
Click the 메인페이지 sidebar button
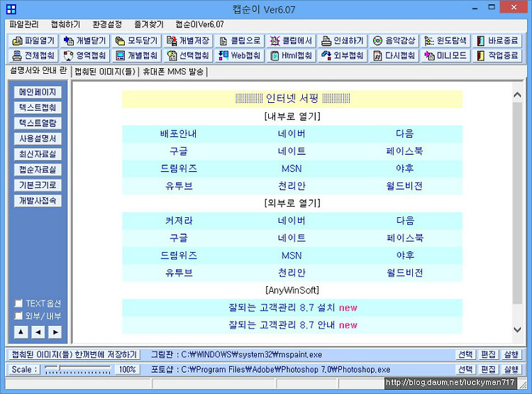tap(38, 92)
